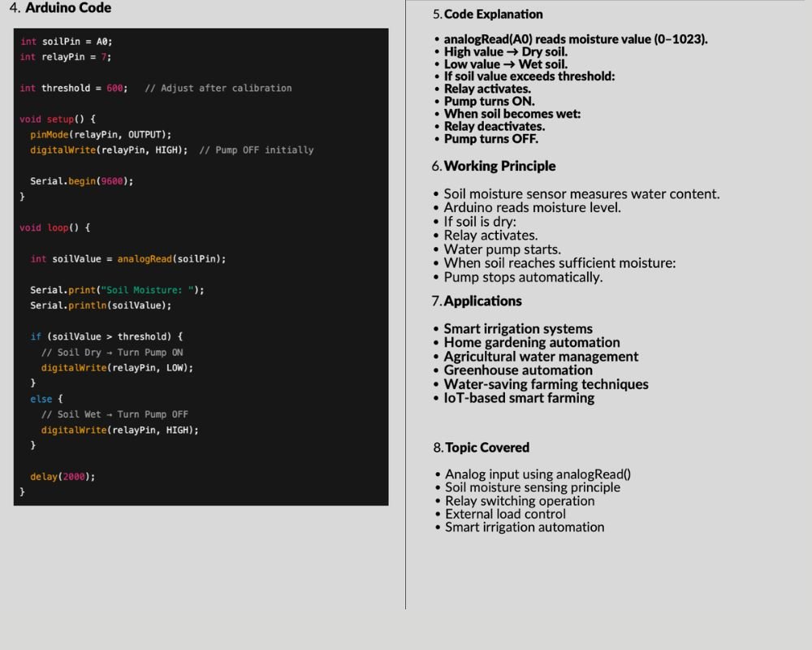This screenshot has width=812, height=650.
Task: Click the "delay(2000);" code line
Action: (63, 477)
